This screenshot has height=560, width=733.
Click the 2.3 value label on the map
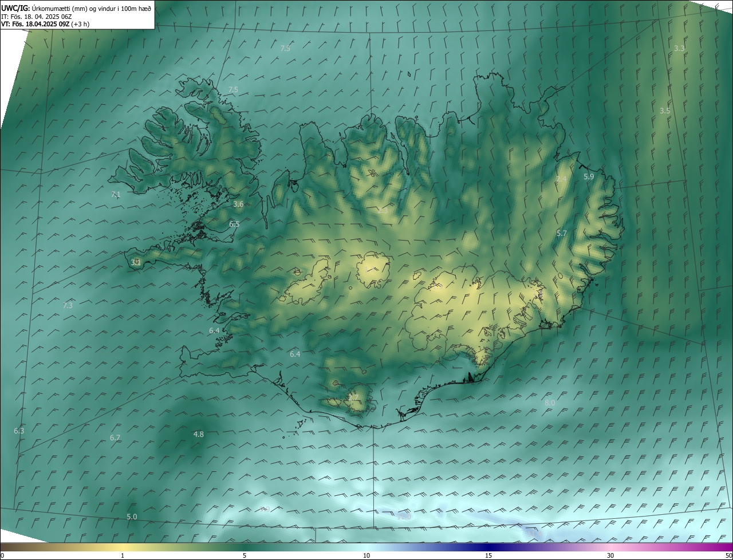[x=383, y=211]
